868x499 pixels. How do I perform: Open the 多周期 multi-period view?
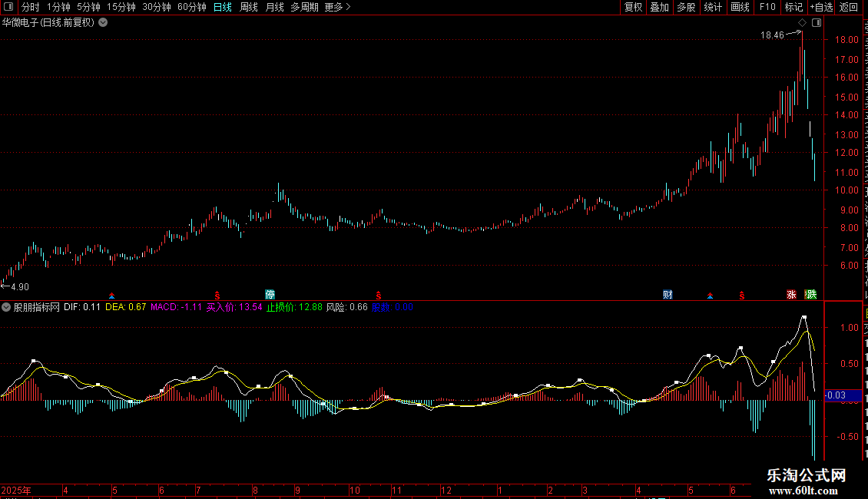tap(304, 7)
